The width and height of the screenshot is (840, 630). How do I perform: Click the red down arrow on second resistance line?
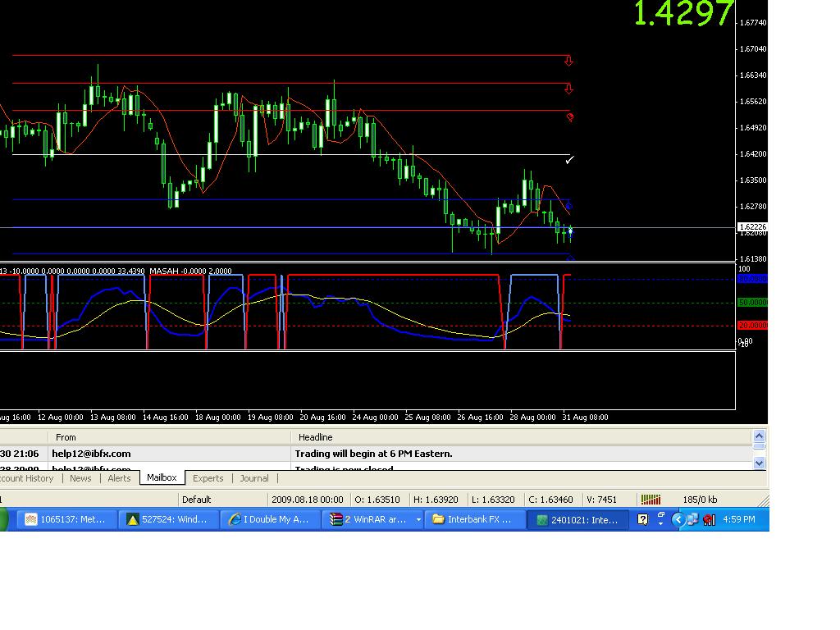click(568, 89)
